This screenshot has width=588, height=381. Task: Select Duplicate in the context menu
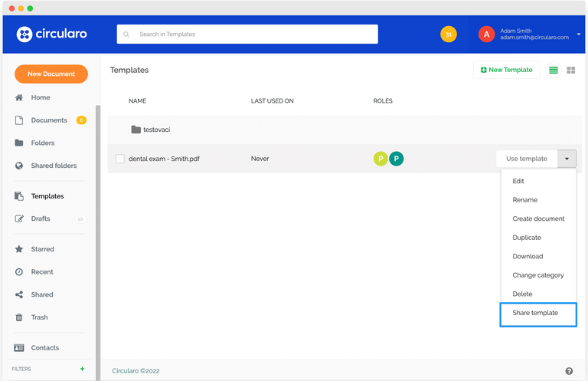tap(527, 238)
